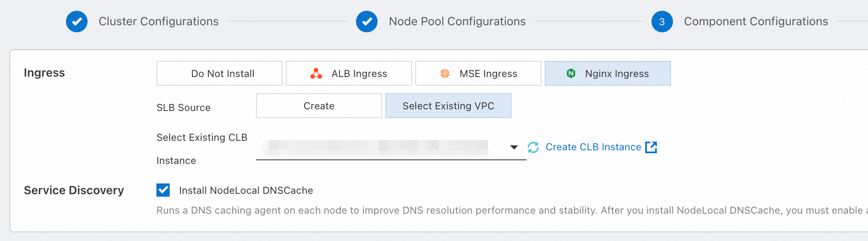Click the MSE Ingress orange logo icon
The image size is (868, 241).
point(445,74)
